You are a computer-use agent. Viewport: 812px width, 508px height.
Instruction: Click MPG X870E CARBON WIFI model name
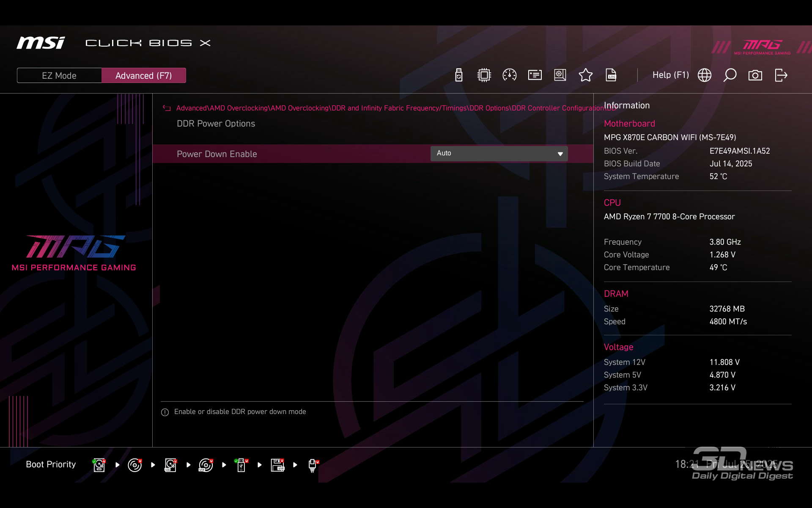(x=670, y=138)
